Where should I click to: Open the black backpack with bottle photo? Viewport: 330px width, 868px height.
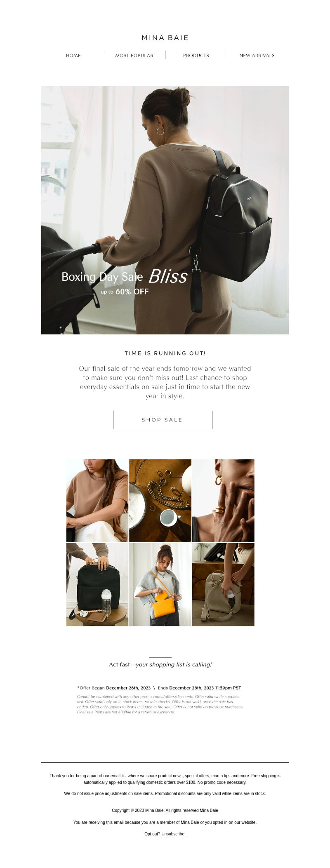(x=97, y=584)
